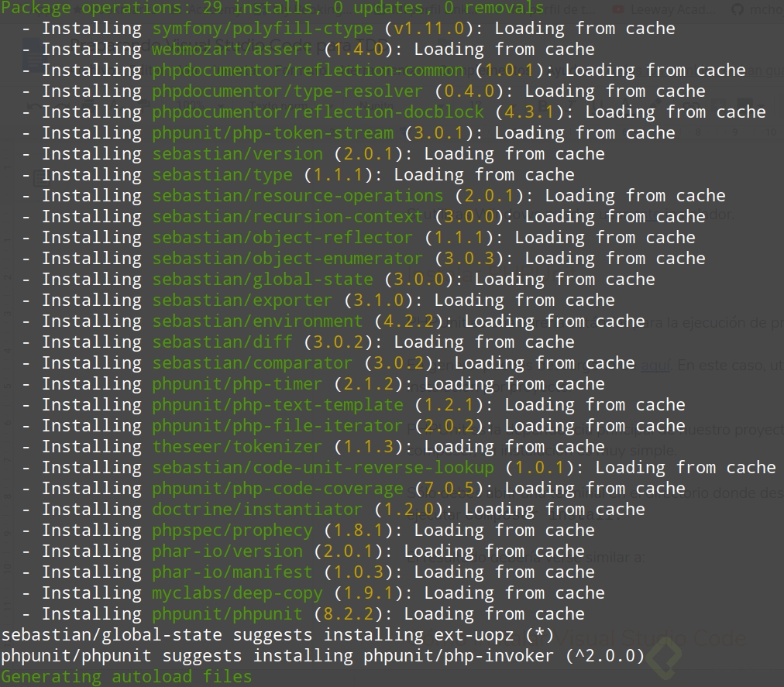
Task: Select the green sebastian/global-state package name
Action: click(x=263, y=280)
